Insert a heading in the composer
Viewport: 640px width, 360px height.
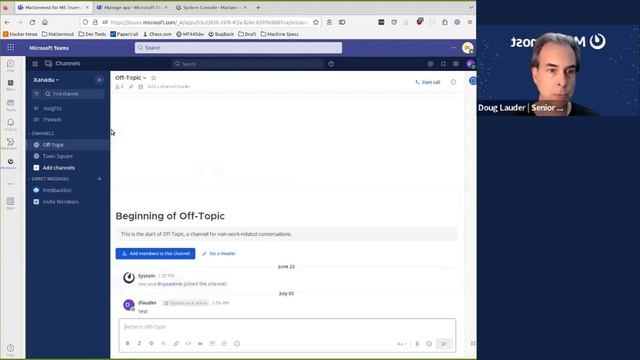click(163, 344)
